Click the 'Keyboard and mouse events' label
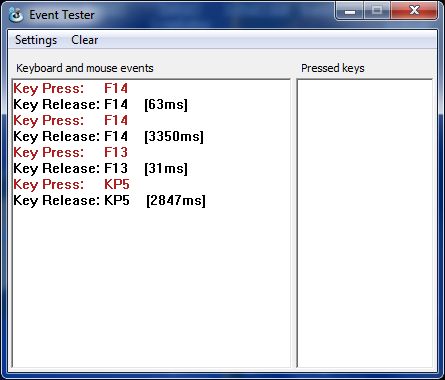Viewport: 445px width, 380px height. point(85,68)
